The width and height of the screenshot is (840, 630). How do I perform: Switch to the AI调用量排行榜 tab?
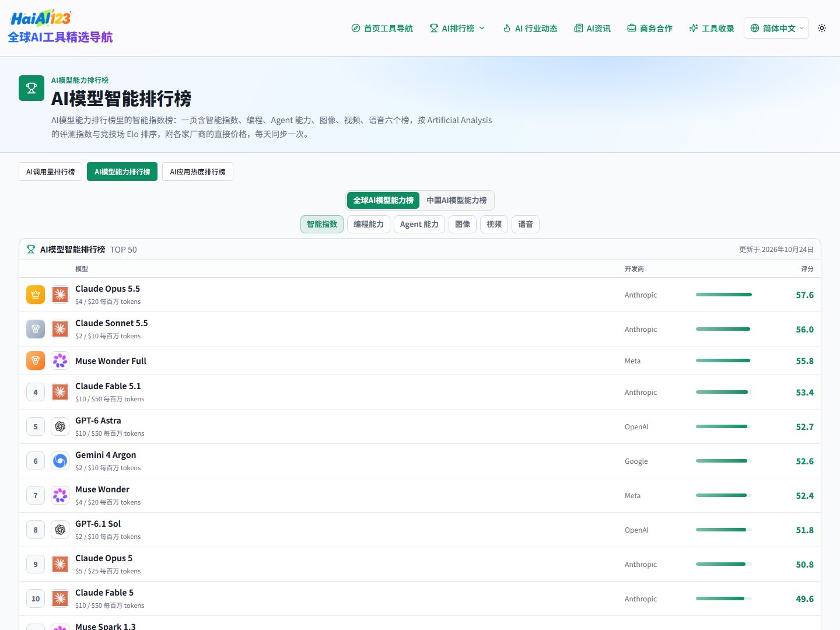[50, 171]
